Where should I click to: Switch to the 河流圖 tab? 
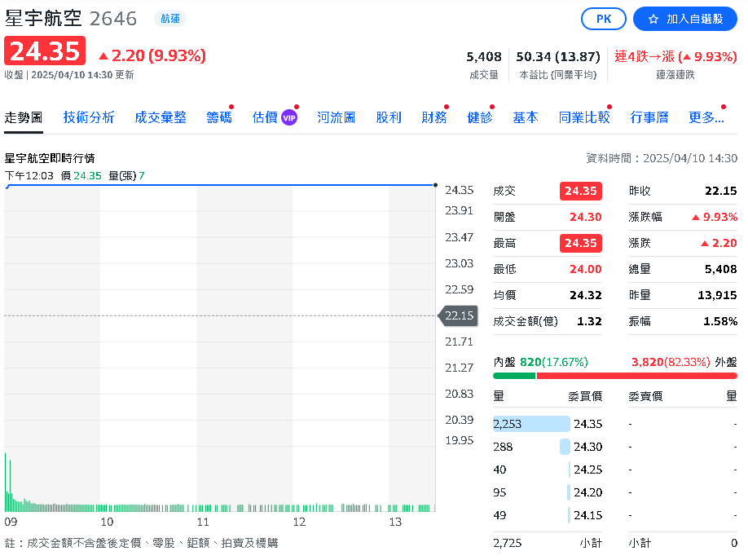pos(337,117)
